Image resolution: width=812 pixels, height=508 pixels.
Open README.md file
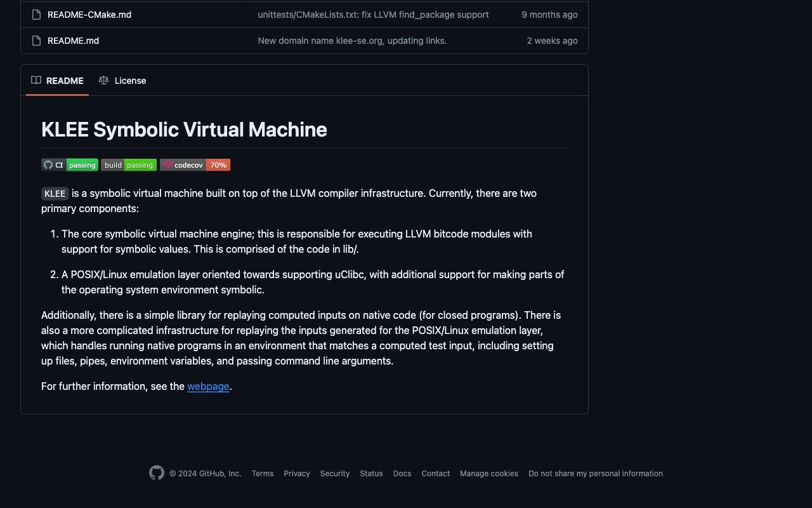click(73, 41)
